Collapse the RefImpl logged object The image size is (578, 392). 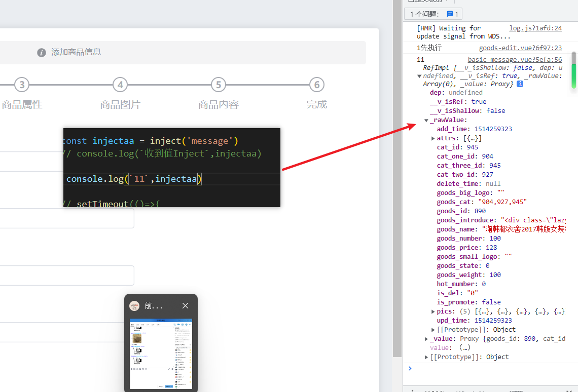point(419,76)
